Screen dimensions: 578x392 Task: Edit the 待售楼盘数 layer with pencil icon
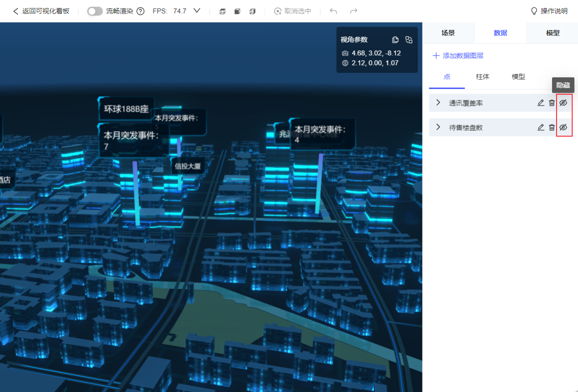click(540, 127)
